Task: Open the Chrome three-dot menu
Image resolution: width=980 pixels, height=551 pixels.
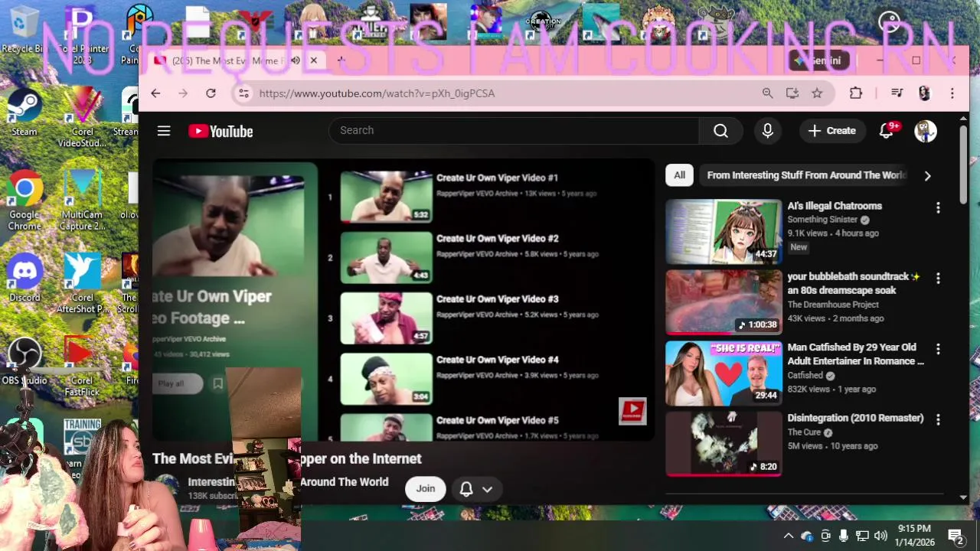Action: tap(952, 93)
